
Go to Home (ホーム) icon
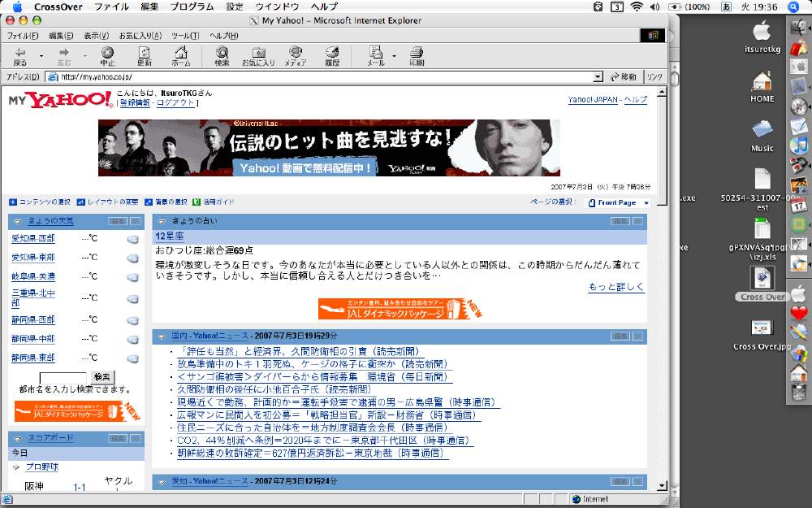[x=181, y=57]
